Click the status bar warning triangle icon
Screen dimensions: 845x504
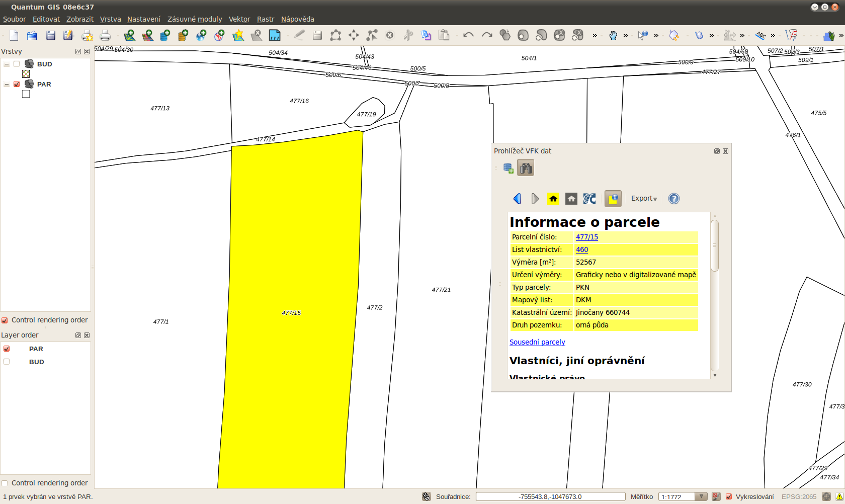click(839, 496)
